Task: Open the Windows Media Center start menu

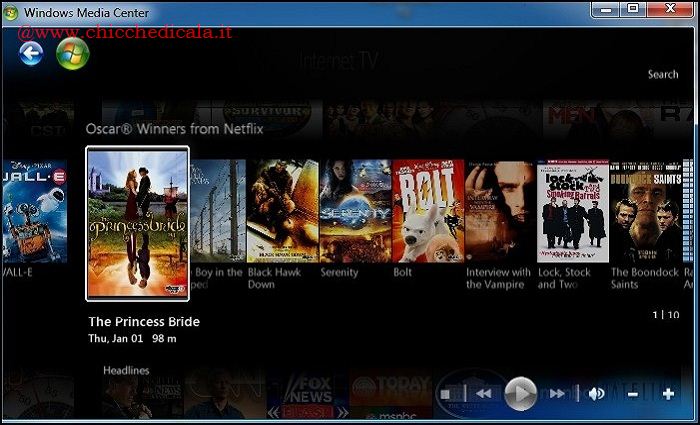Action: pos(72,53)
